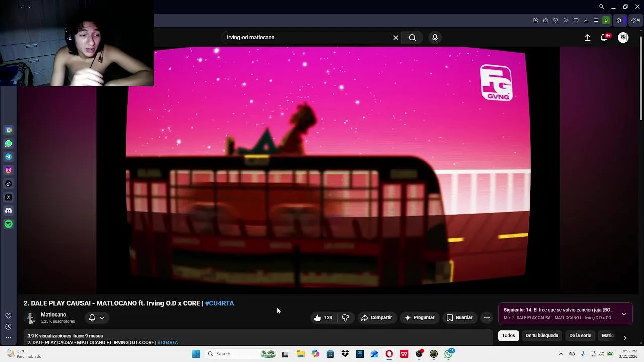Screen dimensions: 644x362
Task: Open Opera browser taskbar icon
Action: [389, 354]
